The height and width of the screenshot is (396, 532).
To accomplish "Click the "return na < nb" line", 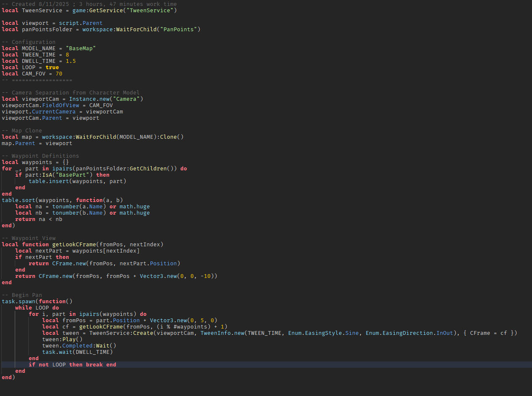I will coord(39,219).
